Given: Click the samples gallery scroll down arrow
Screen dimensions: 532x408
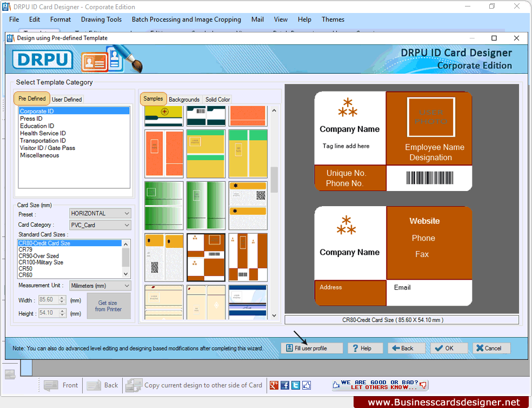Looking at the screenshot, I should pyautogui.click(x=274, y=315).
